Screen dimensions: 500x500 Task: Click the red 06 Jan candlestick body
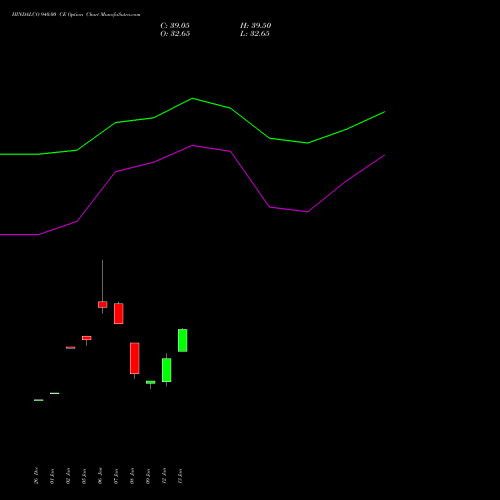pyautogui.click(x=103, y=304)
